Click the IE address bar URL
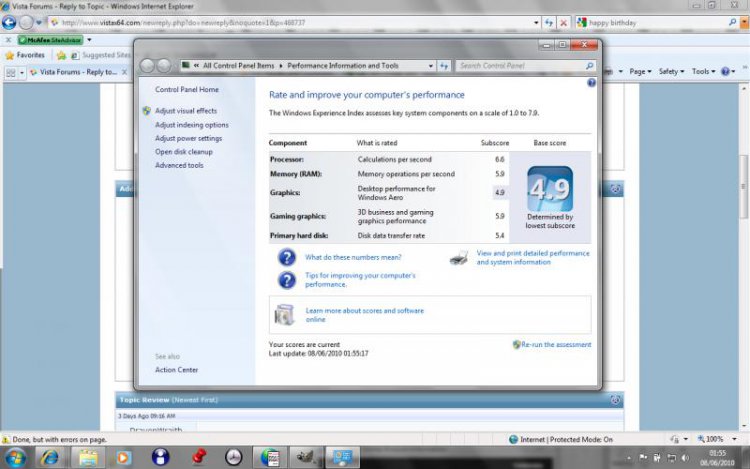The width and height of the screenshot is (750, 469). [183, 22]
